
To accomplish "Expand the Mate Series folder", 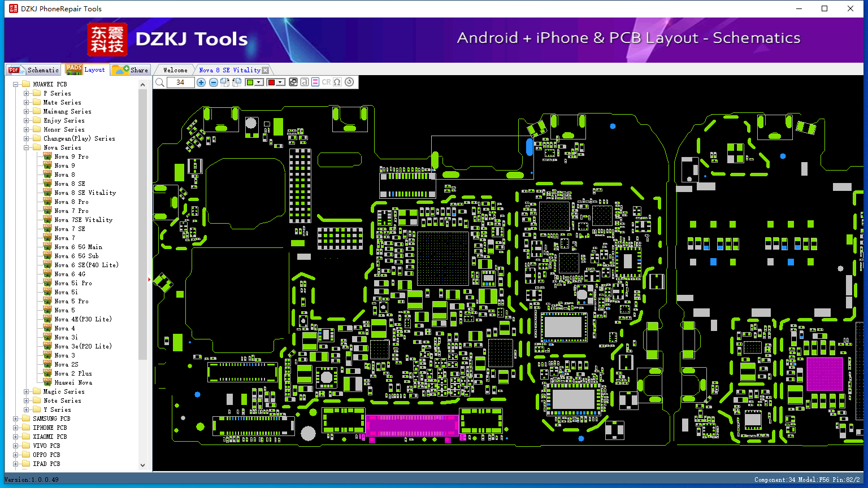I will (27, 103).
